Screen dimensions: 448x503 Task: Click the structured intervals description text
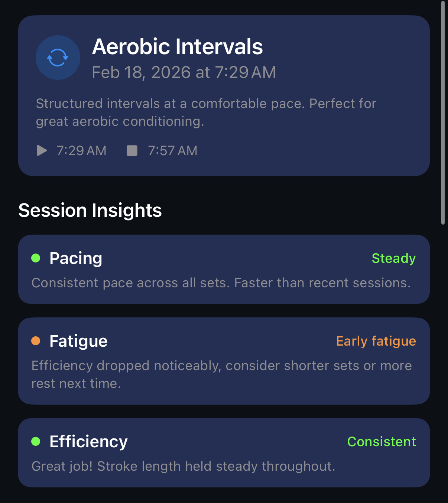pos(206,112)
